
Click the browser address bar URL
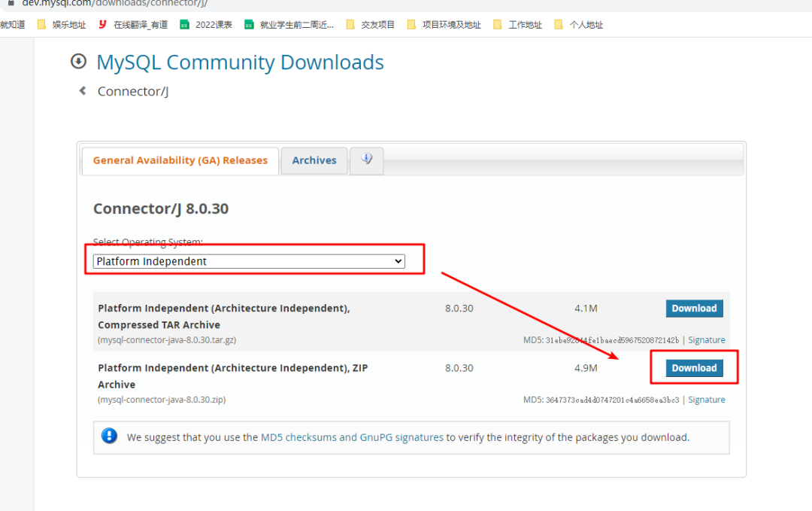click(x=114, y=4)
